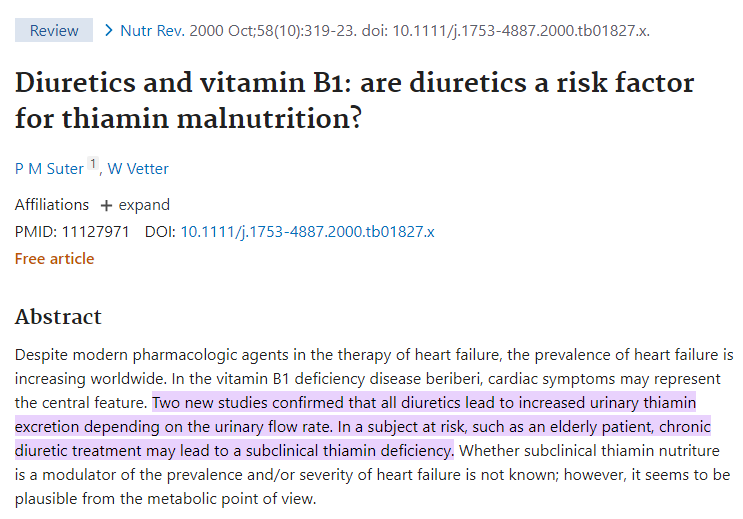Click the purple highlighted abstract sentence

(x=362, y=426)
